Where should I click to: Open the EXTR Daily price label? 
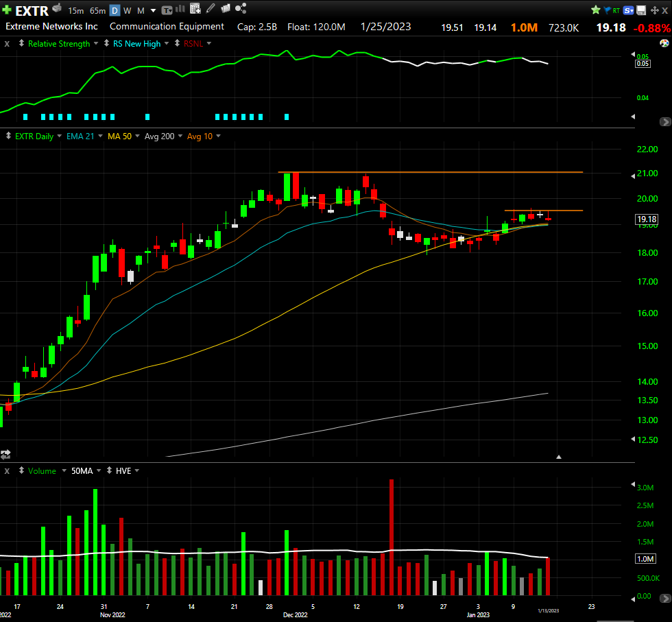pyautogui.click(x=34, y=136)
